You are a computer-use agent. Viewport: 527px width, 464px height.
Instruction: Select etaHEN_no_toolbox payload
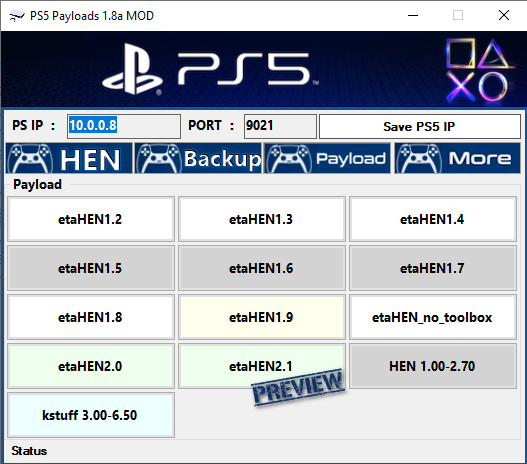(x=433, y=317)
